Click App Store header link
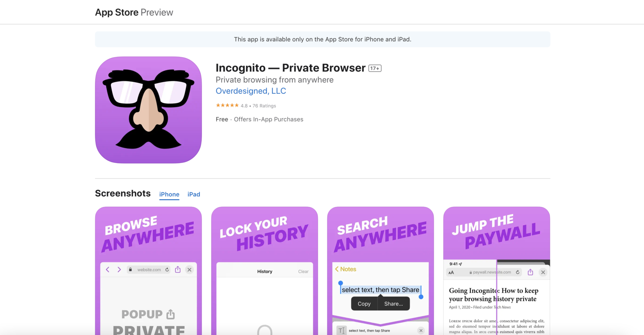644x335 pixels. [x=117, y=12]
